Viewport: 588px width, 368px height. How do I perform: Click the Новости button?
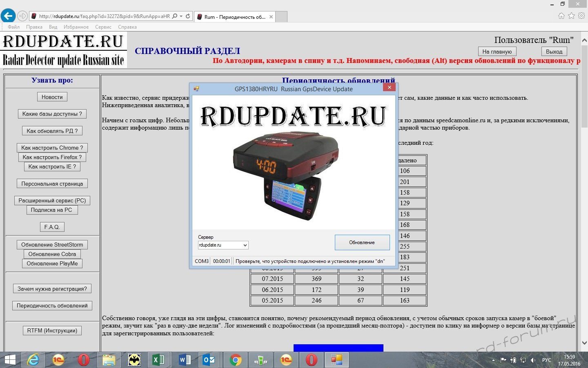(x=52, y=97)
